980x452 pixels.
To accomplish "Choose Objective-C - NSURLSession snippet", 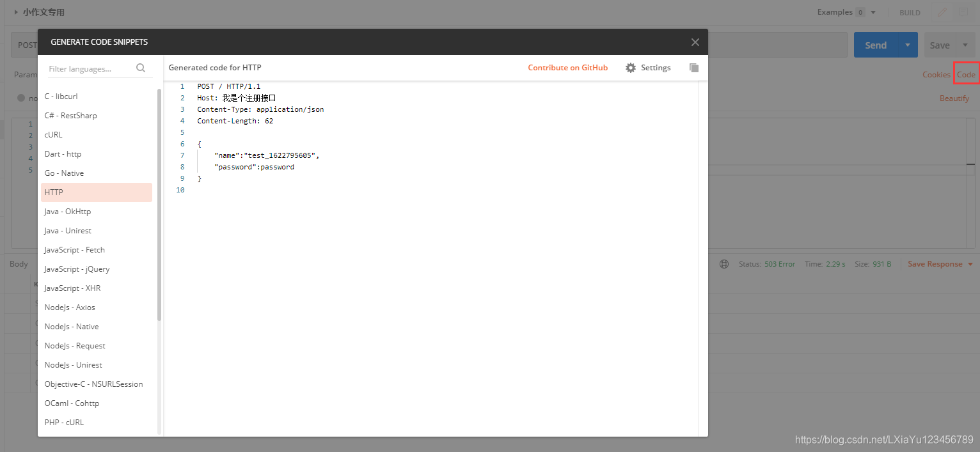I will click(97, 384).
